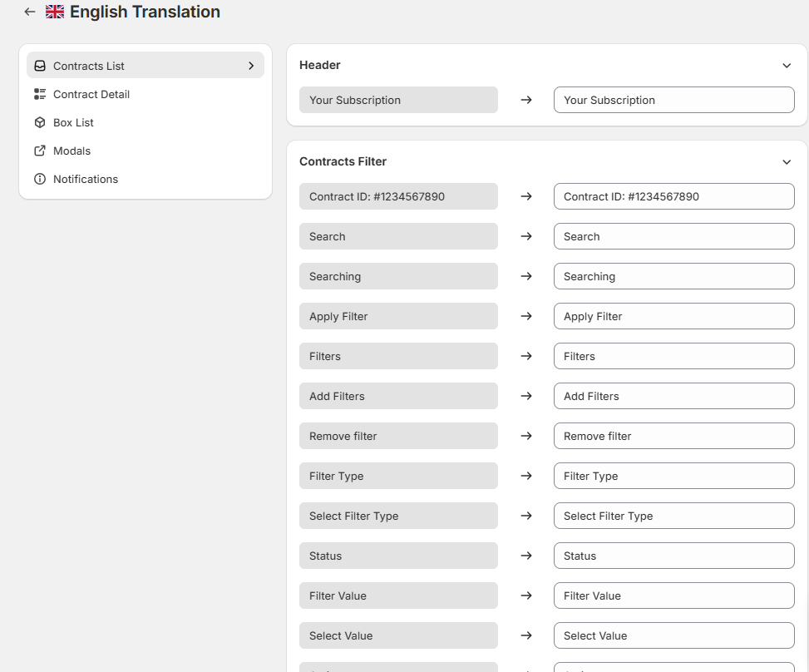Click the arrow icon beside Your Subscription
Viewport: 809px width, 672px height.
[x=525, y=100]
